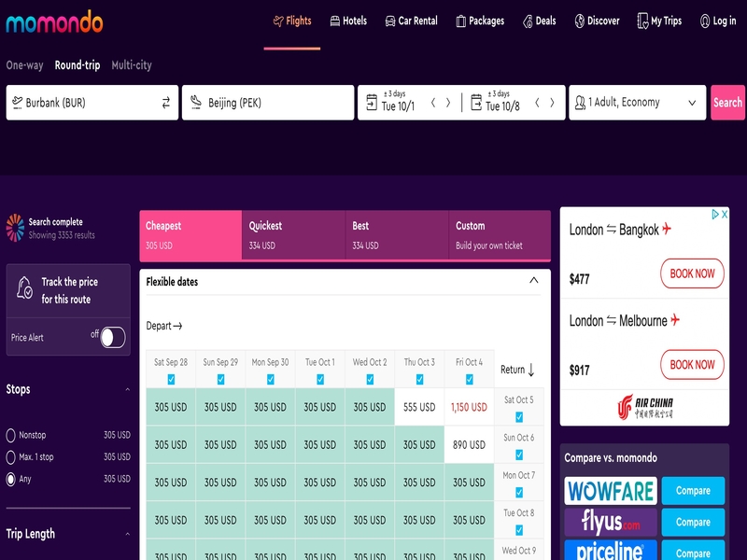Open the Deals tab
The image size is (747, 560).
coord(540,21)
